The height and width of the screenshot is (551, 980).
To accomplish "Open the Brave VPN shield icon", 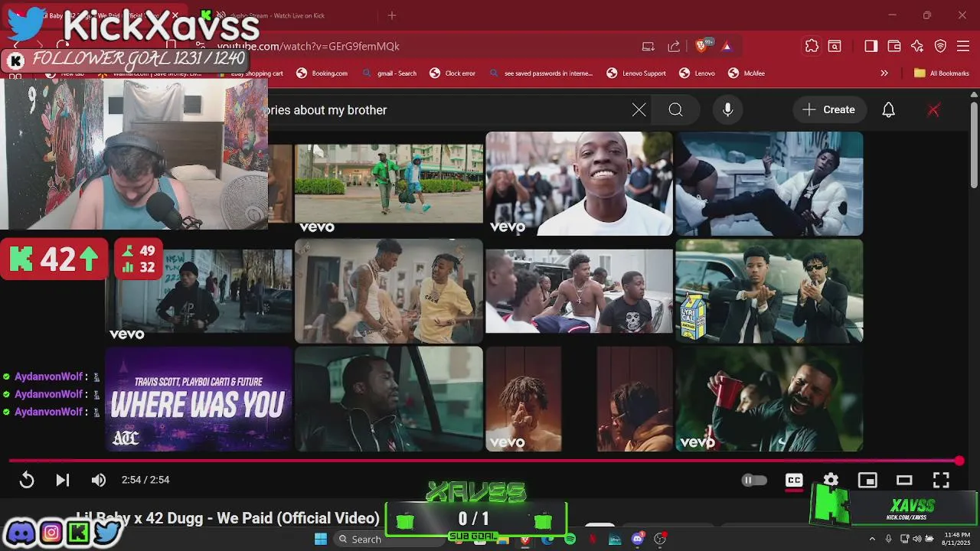I will tap(941, 47).
